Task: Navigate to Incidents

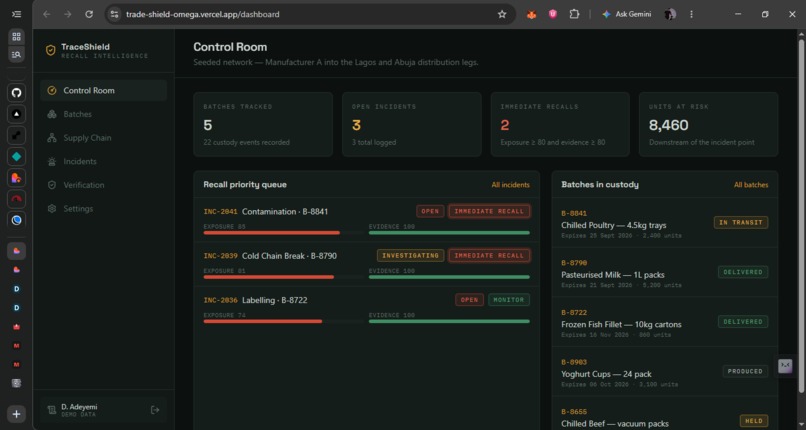Action: 103,161
